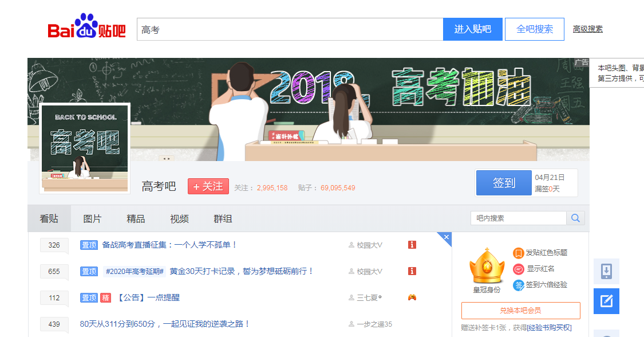This screenshot has height=337, width=644.
Task: Close the membership promo panel
Action: [x=446, y=237]
